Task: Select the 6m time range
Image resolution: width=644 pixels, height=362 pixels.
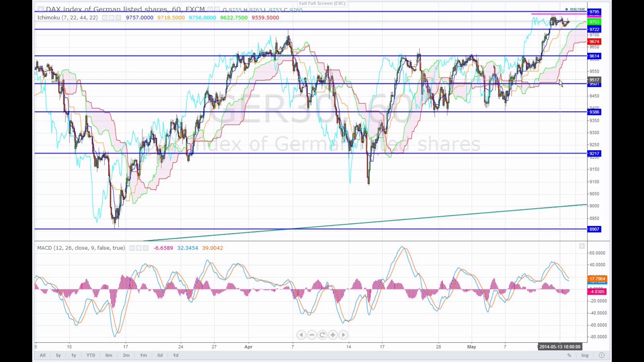Action: point(109,355)
